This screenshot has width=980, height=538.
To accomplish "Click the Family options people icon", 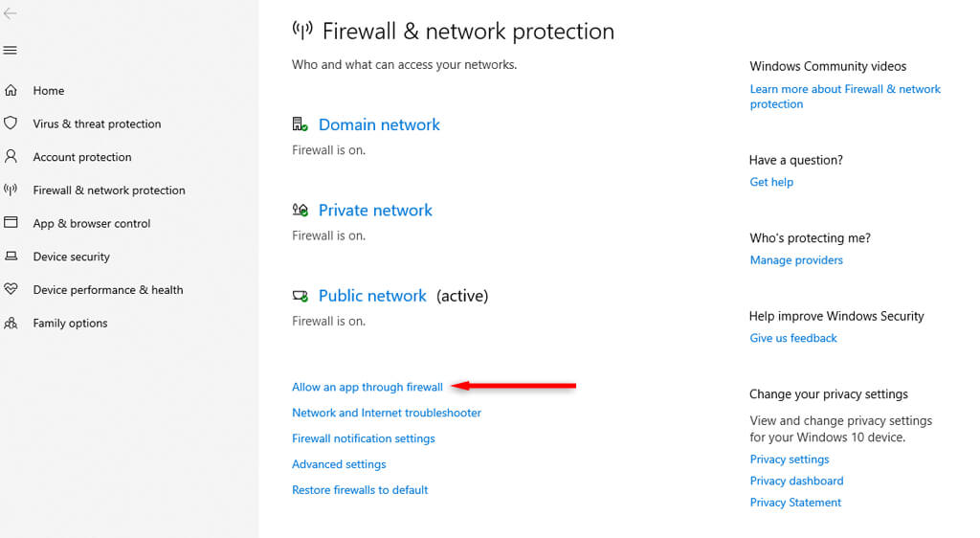I will click(x=11, y=323).
